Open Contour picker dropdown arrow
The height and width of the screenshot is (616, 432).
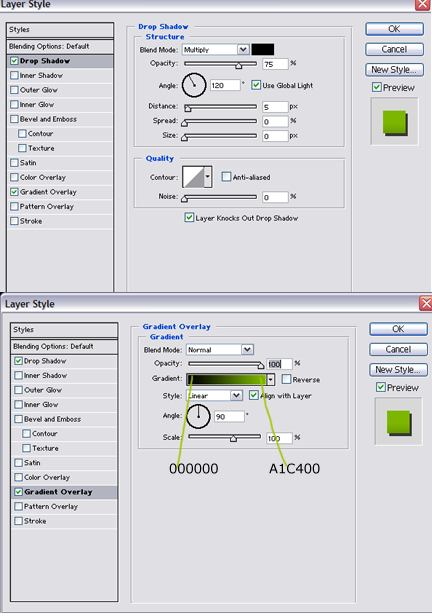pyautogui.click(x=208, y=177)
